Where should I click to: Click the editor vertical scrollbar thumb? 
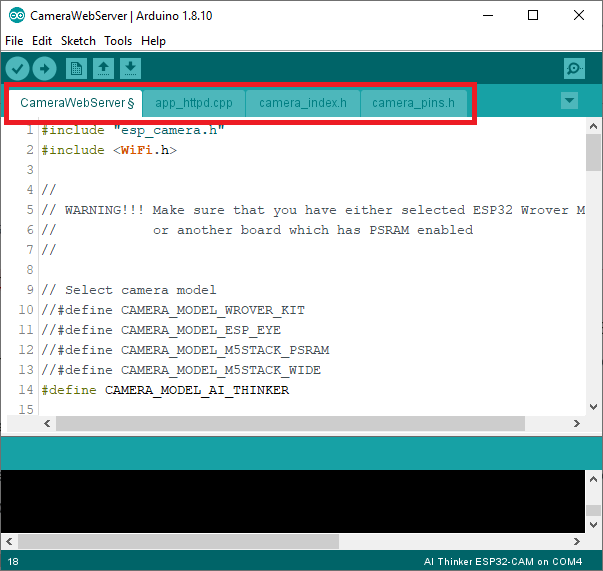tap(593, 152)
